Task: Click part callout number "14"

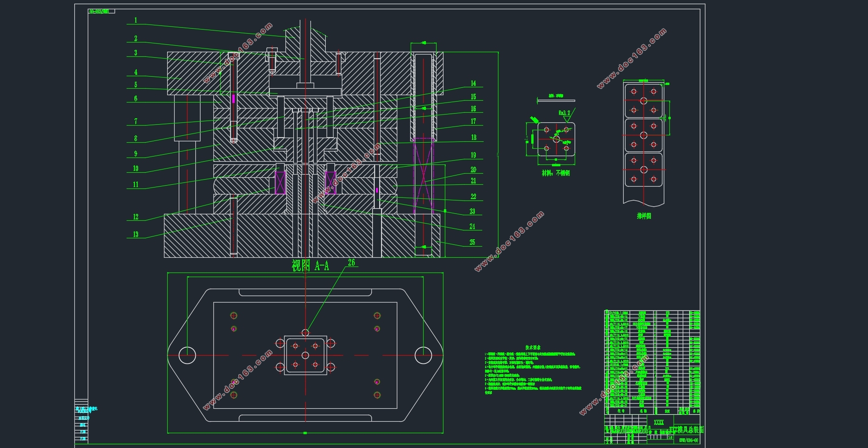Action: point(473,84)
